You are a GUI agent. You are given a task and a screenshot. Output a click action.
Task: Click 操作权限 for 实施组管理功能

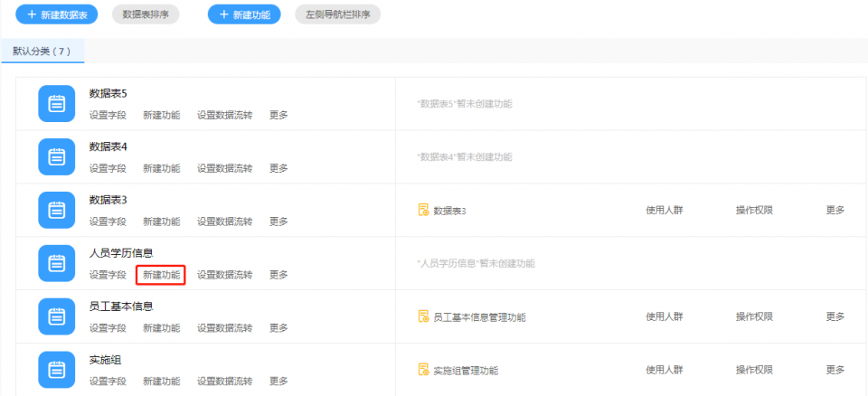[x=754, y=370]
